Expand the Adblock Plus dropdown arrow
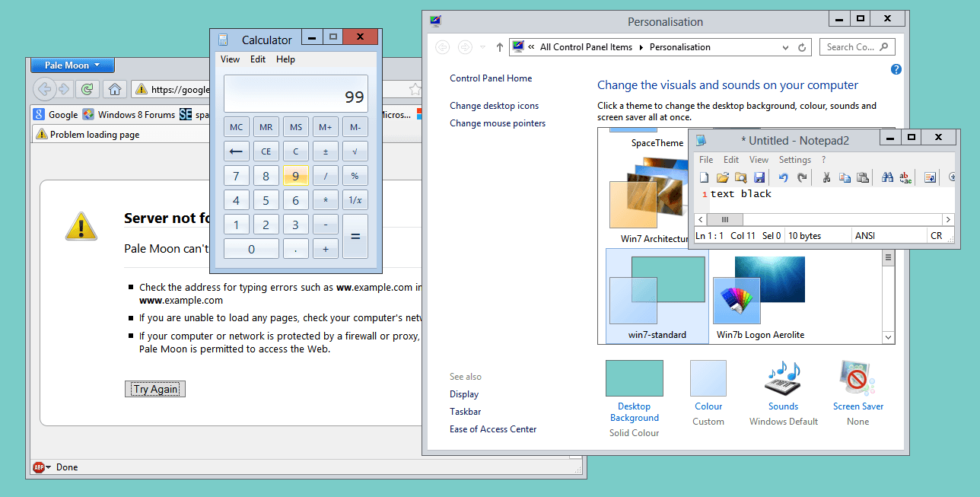The height and width of the screenshot is (497, 980). [x=49, y=467]
